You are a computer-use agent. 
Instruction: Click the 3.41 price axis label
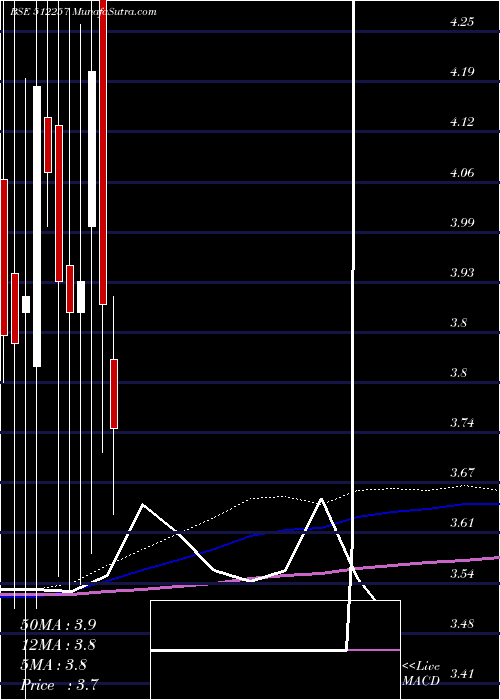(x=462, y=673)
